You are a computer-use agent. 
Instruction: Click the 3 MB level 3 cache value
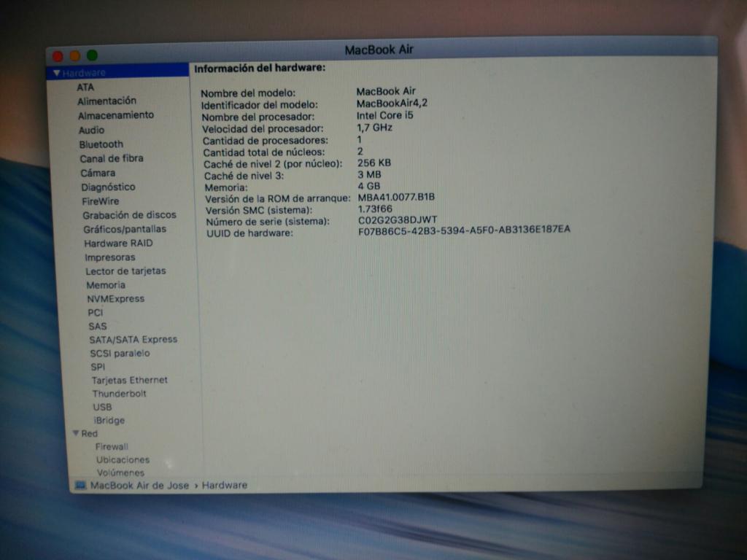(x=369, y=174)
